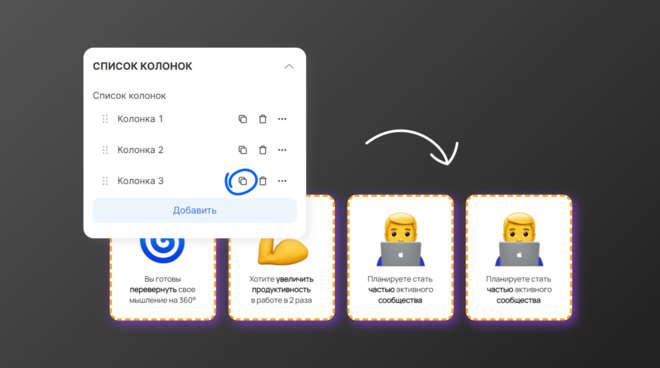Image resolution: width=660 pixels, height=368 pixels.
Task: Select the Колонка 1 list item
Action: coord(194,119)
